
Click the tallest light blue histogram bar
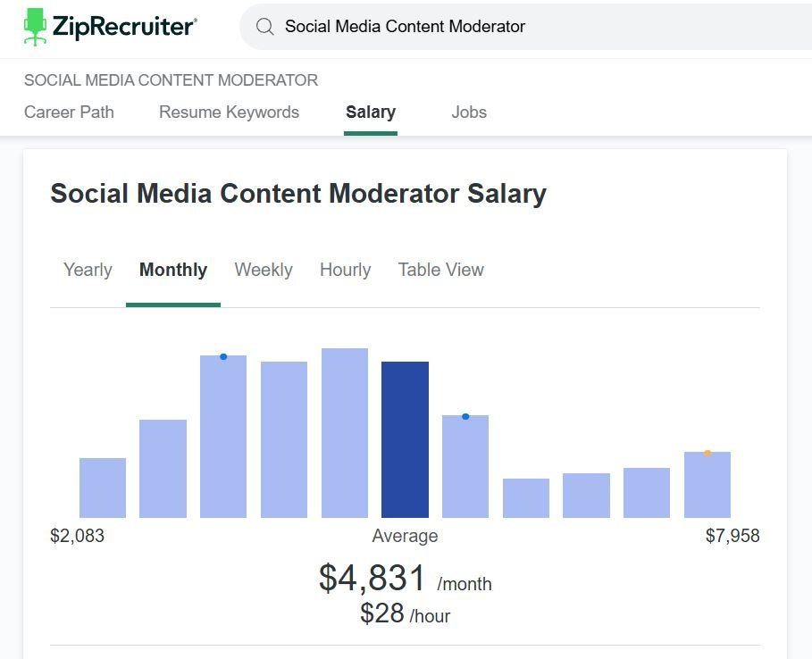tap(345, 433)
